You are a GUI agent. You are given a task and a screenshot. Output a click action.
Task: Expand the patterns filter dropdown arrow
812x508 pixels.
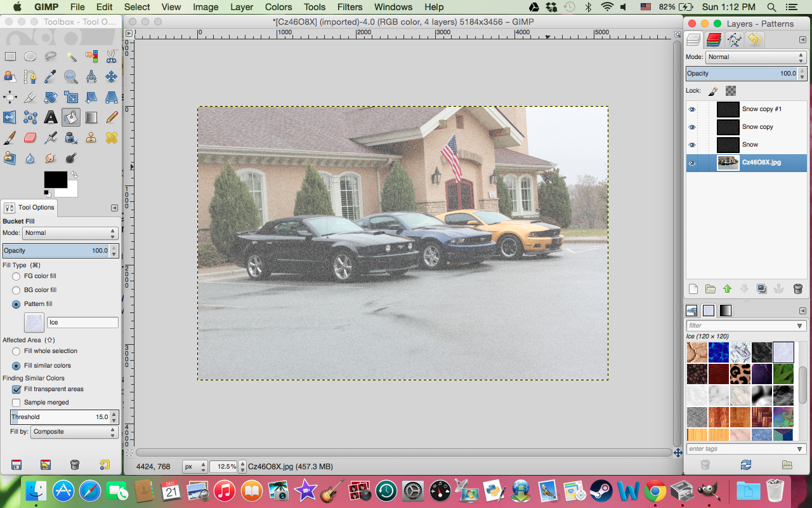pyautogui.click(x=800, y=326)
